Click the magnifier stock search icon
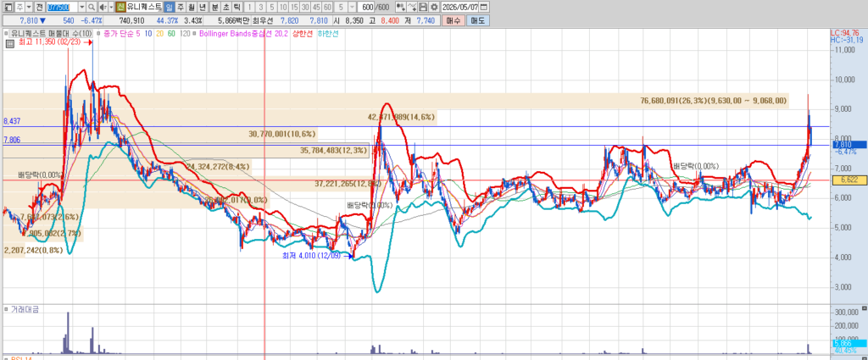The height and width of the screenshot is (360, 868). 92,7
